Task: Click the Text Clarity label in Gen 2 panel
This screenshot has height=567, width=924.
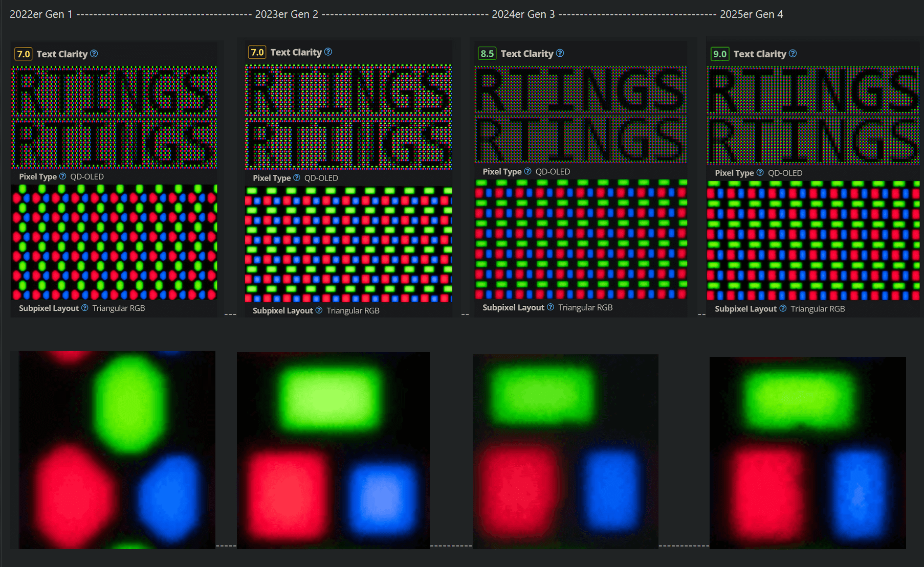Action: [296, 52]
